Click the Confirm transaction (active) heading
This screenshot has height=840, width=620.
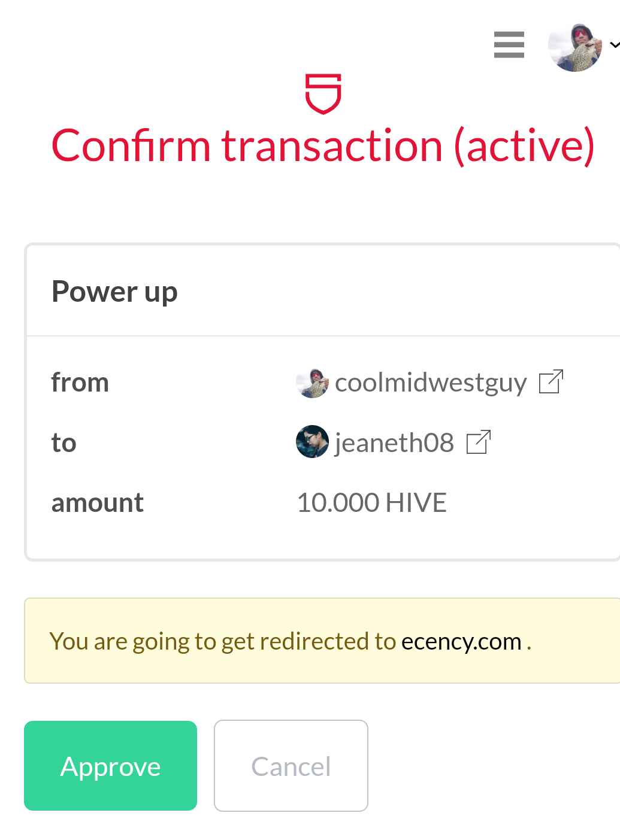click(x=323, y=145)
